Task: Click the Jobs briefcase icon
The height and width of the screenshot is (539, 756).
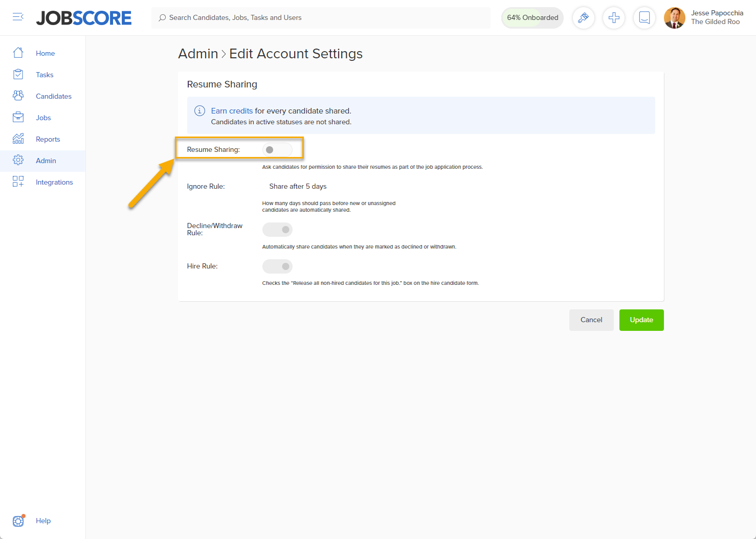Action: (x=18, y=117)
